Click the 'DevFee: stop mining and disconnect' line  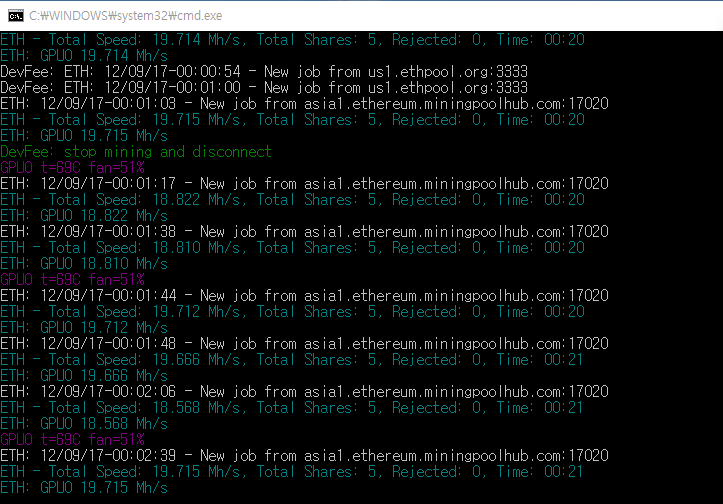coord(136,152)
